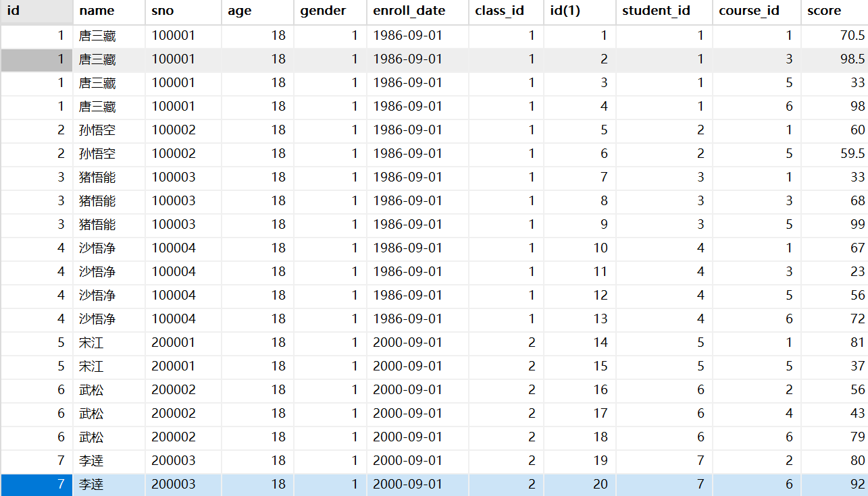Select id(1) cell with value 5
Screen dimensions: 868x496
click(580, 130)
